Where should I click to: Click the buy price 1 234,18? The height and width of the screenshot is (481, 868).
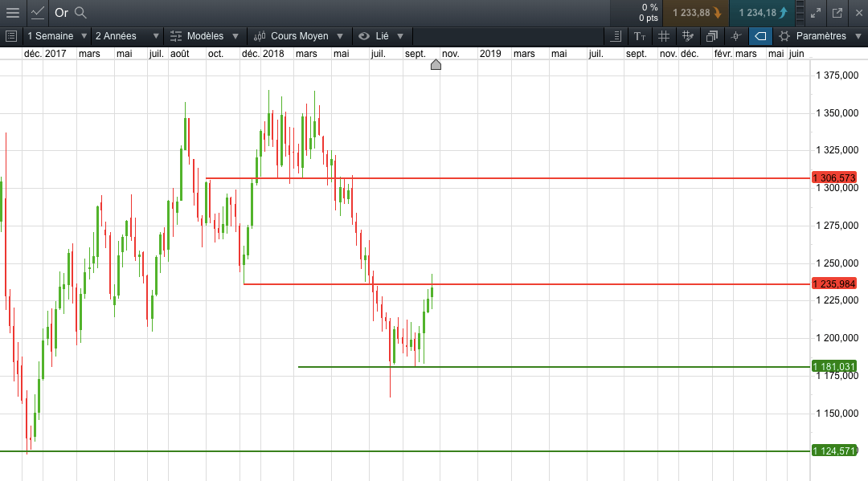[x=762, y=13]
